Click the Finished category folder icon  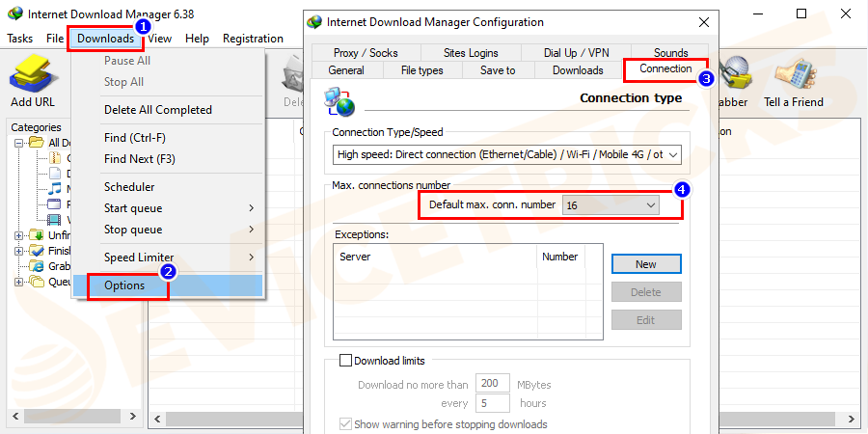(x=37, y=251)
